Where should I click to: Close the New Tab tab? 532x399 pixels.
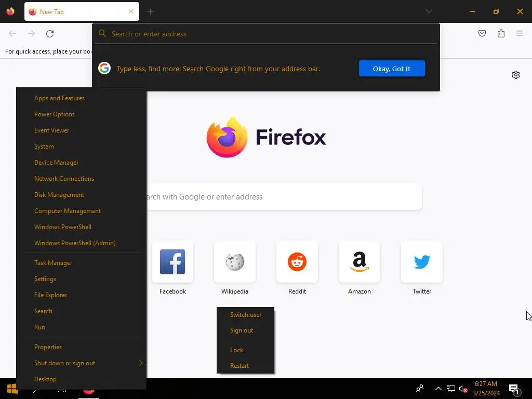(x=131, y=11)
